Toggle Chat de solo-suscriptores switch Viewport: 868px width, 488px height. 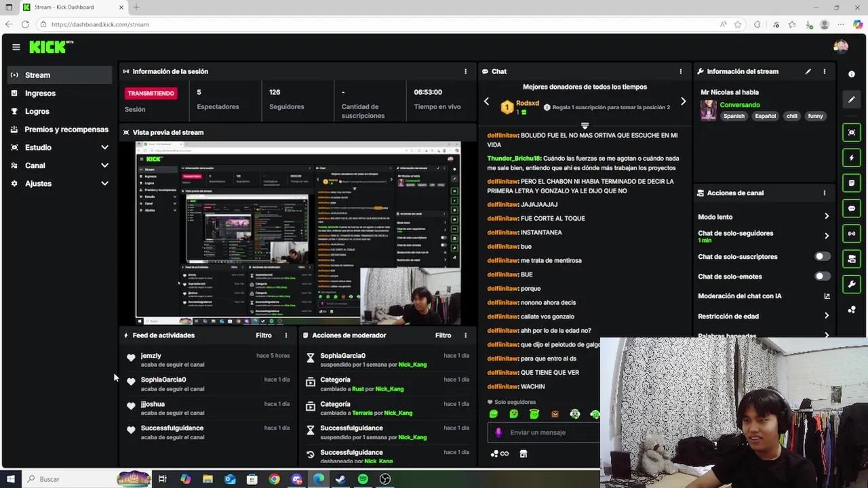822,257
